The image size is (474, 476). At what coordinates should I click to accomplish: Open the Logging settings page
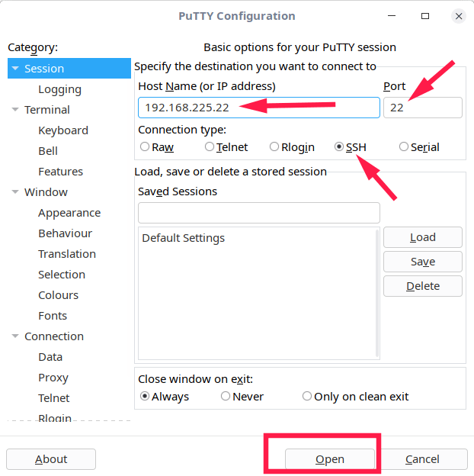pyautogui.click(x=59, y=89)
